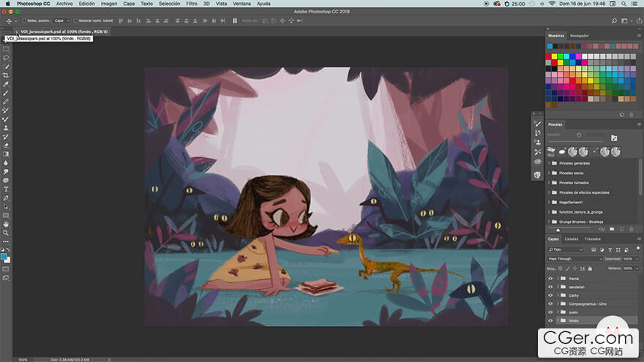This screenshot has height=362, width=644.
Task: Hide the fondo layer group
Action: [x=550, y=320]
